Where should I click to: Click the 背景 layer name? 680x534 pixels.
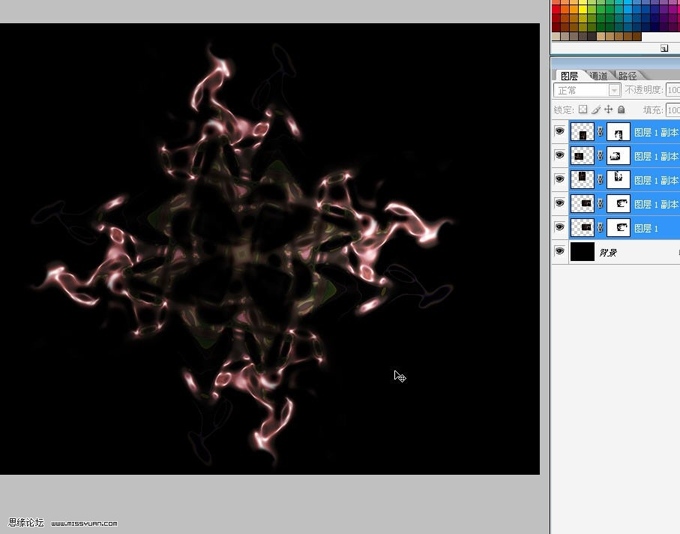(608, 252)
